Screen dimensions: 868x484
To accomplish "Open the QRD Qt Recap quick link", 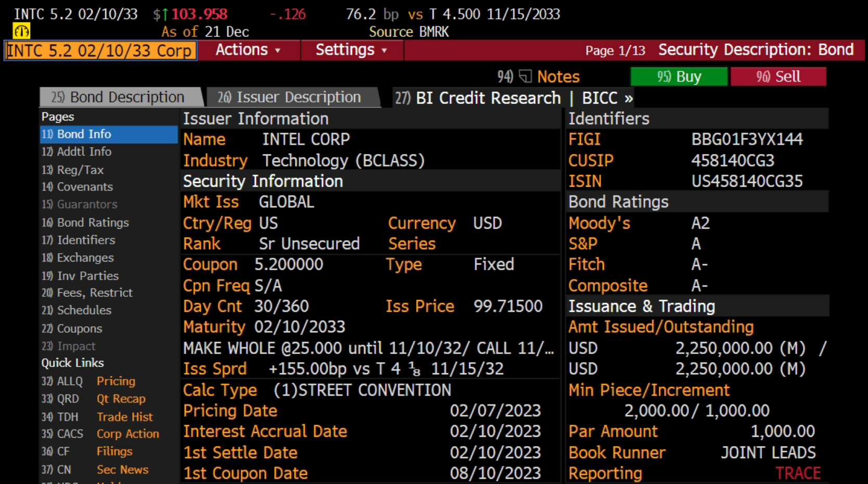I will [x=94, y=399].
